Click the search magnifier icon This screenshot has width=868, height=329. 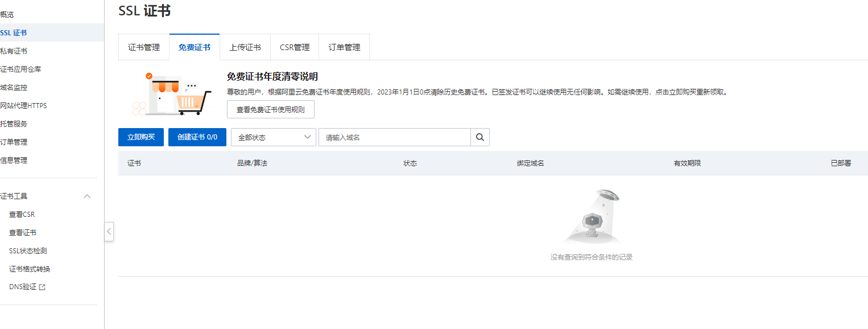[480, 137]
